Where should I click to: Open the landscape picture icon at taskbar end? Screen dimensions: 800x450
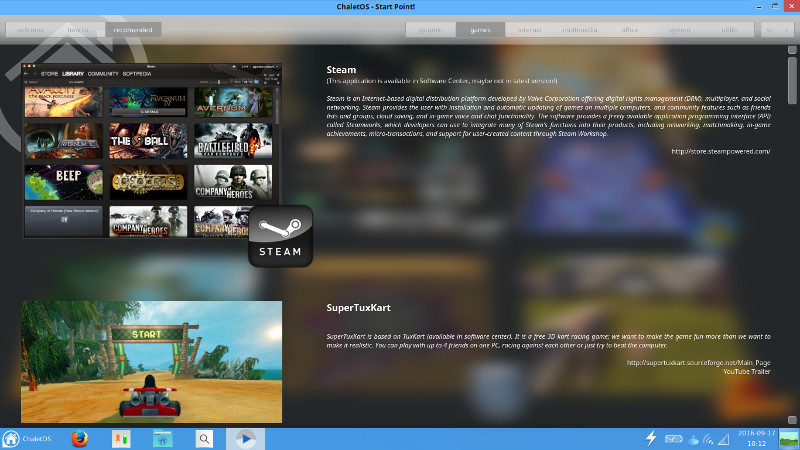point(789,439)
